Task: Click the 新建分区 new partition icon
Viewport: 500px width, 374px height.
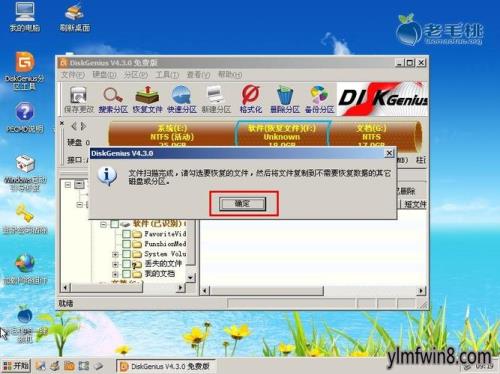Action: (x=216, y=100)
